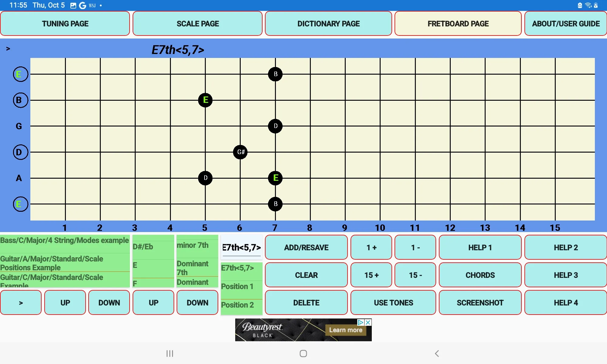This screenshot has height=364, width=607.
Task: Click the E7th<5,7> name input field
Action: coord(242,248)
